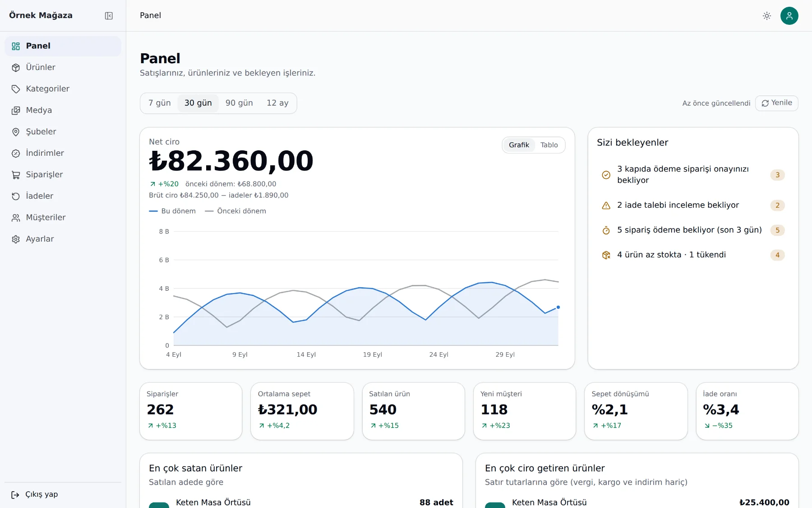Click the stopwatch icon for pending payments
The height and width of the screenshot is (508, 812).
click(606, 230)
